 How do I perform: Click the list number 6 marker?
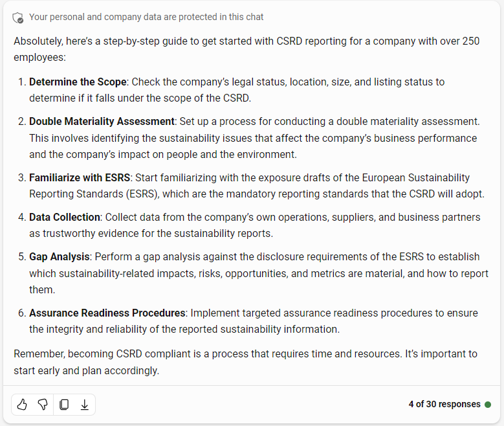[22, 313]
